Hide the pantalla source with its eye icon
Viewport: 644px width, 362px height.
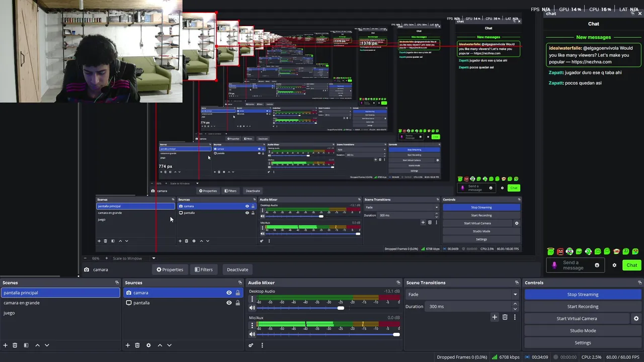(x=229, y=303)
